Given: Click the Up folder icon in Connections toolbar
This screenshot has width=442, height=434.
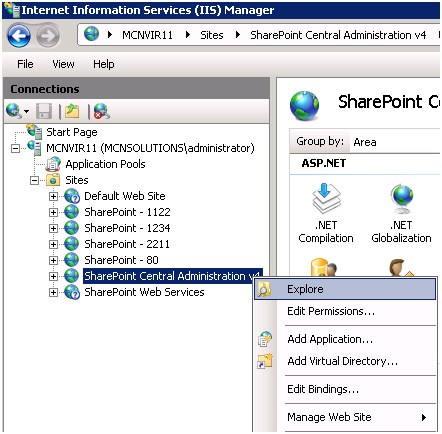Looking at the screenshot, I should point(72,111).
